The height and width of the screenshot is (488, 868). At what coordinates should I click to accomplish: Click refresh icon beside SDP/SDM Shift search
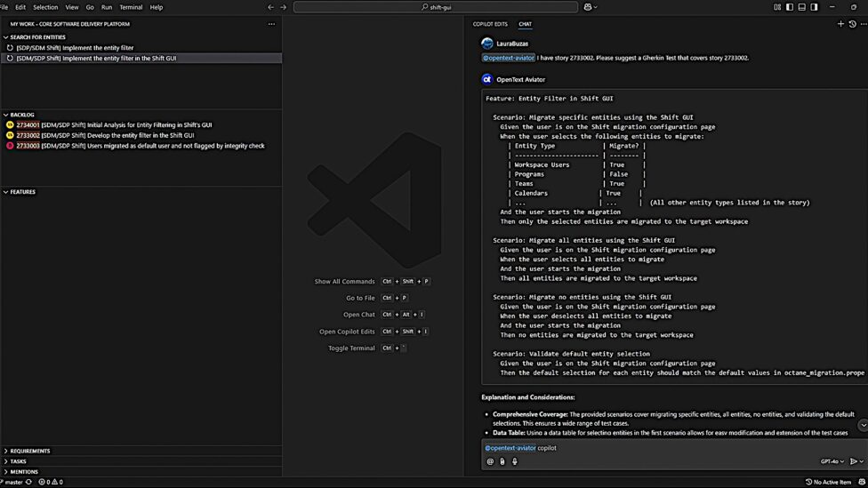(10, 48)
